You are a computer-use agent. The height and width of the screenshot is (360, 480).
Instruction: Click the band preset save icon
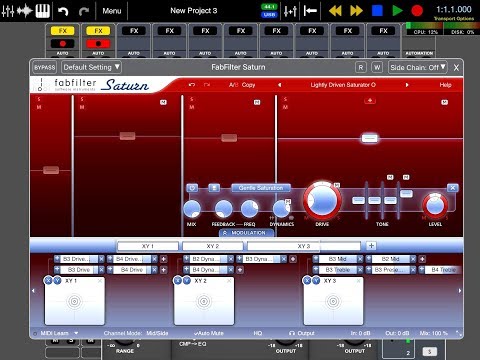214,188
